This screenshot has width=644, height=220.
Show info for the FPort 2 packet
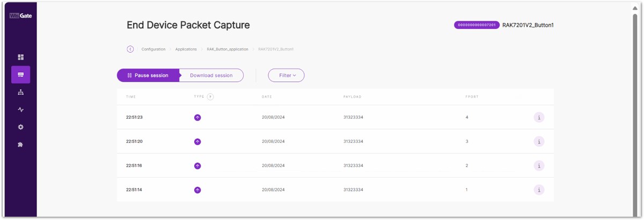click(x=539, y=166)
